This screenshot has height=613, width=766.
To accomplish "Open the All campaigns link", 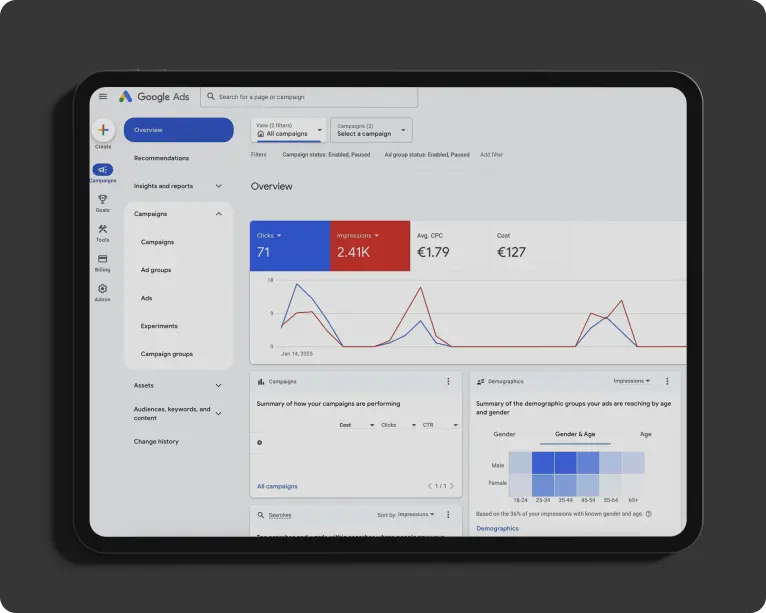I will 277,486.
